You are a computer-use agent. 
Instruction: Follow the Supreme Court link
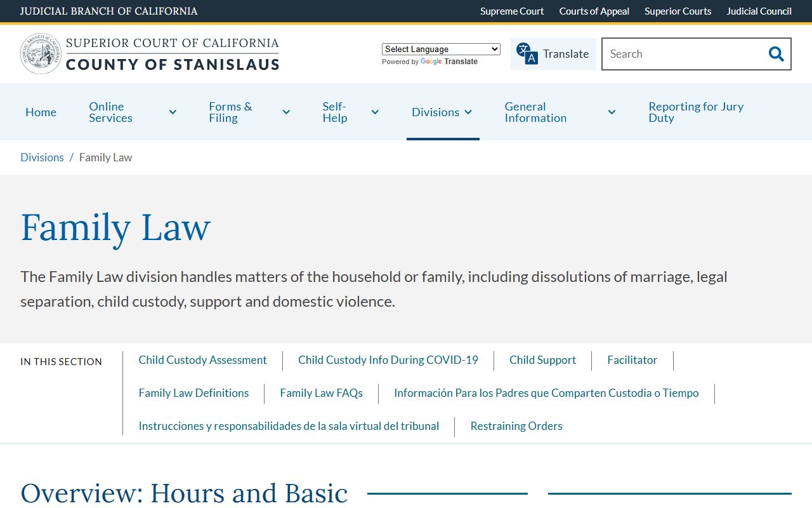[512, 11]
